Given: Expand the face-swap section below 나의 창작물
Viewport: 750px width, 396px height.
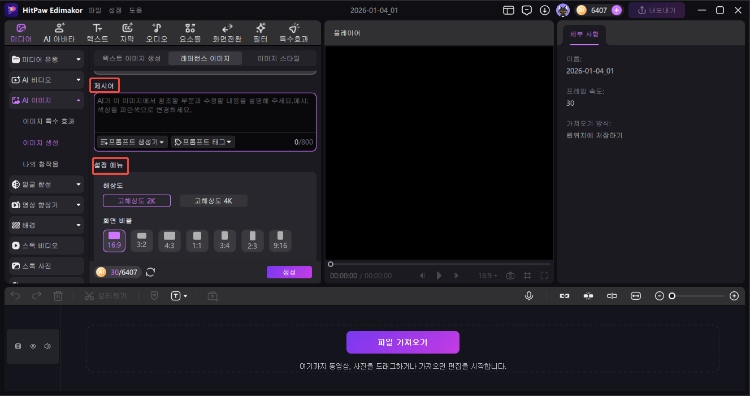Looking at the screenshot, I should click(46, 184).
